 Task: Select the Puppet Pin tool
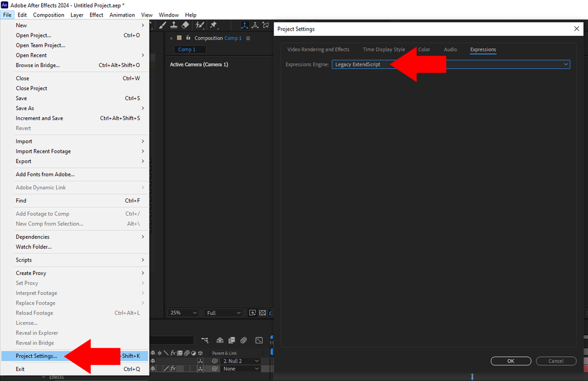tap(213, 26)
